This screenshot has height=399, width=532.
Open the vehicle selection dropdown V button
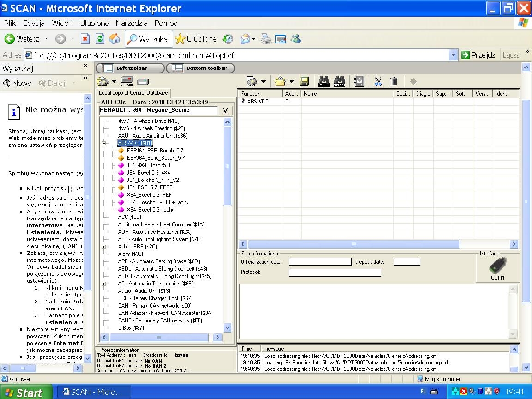pyautogui.click(x=225, y=110)
